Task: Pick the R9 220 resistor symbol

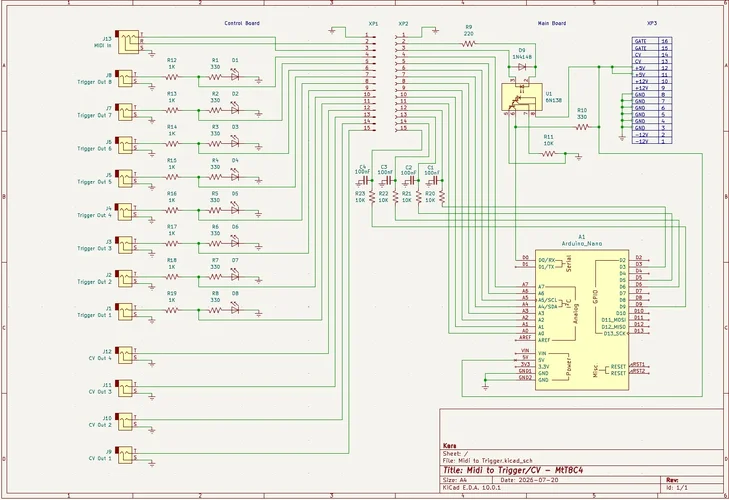Action: tap(469, 44)
